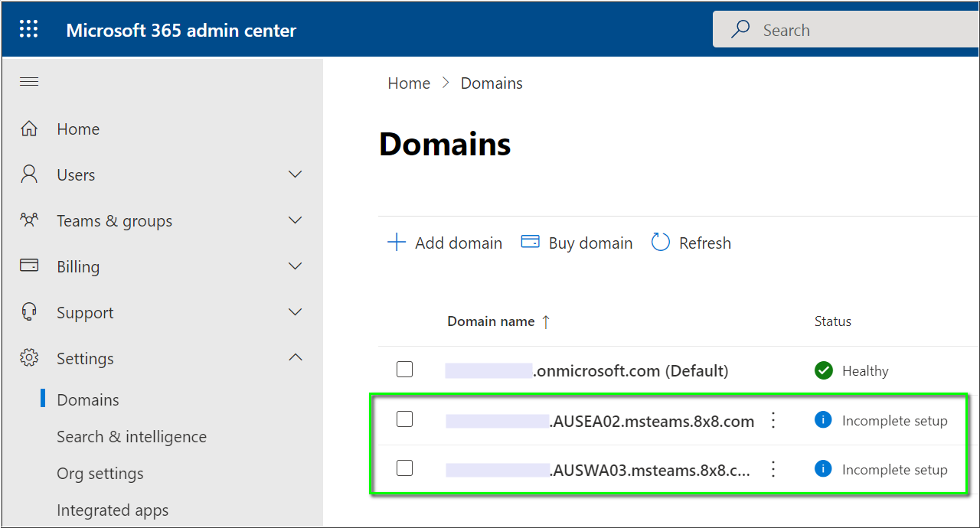Expand the Billing section chevron
Viewport: 980px width, 528px height.
[x=296, y=266]
